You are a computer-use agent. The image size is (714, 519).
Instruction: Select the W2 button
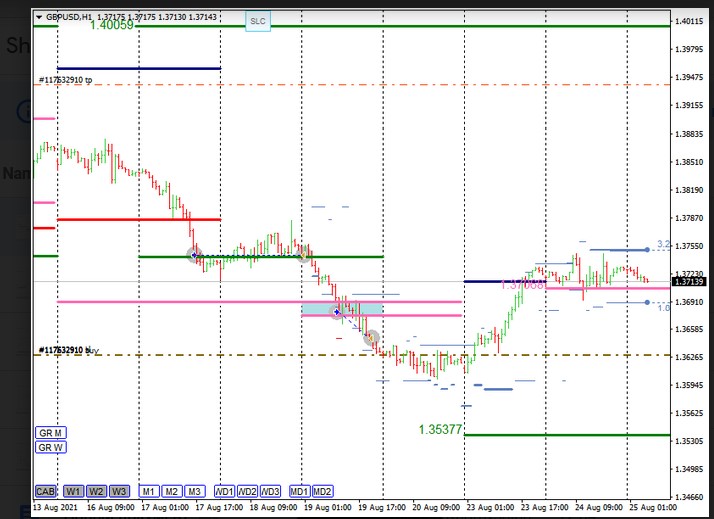[x=96, y=492]
